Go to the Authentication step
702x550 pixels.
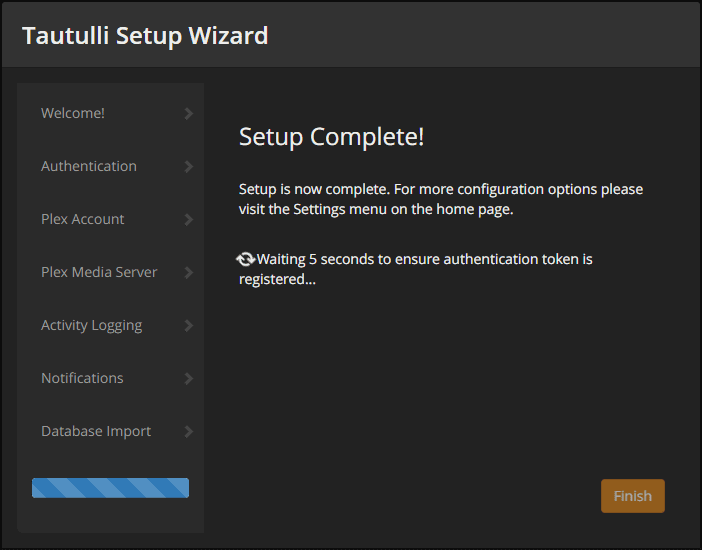pyautogui.click(x=89, y=166)
